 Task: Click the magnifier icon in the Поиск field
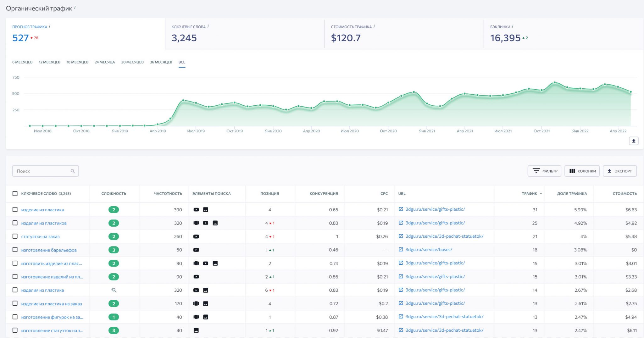click(x=73, y=171)
